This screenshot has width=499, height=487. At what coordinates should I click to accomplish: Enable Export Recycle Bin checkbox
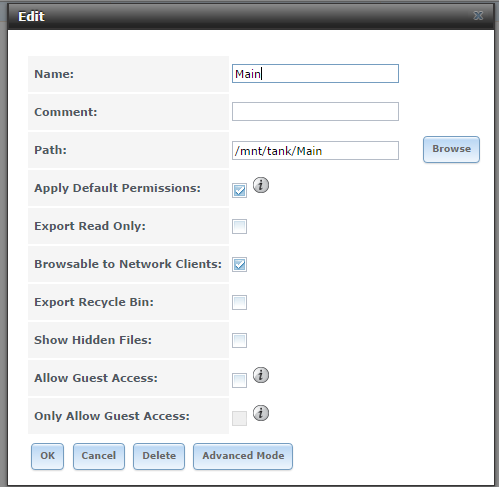[x=239, y=302]
